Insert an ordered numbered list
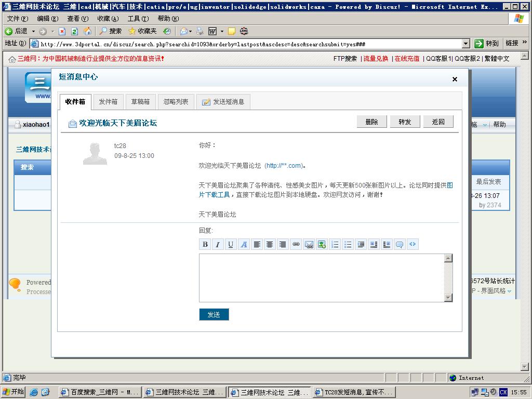Viewport: 532px width, 399px height. coord(335,244)
